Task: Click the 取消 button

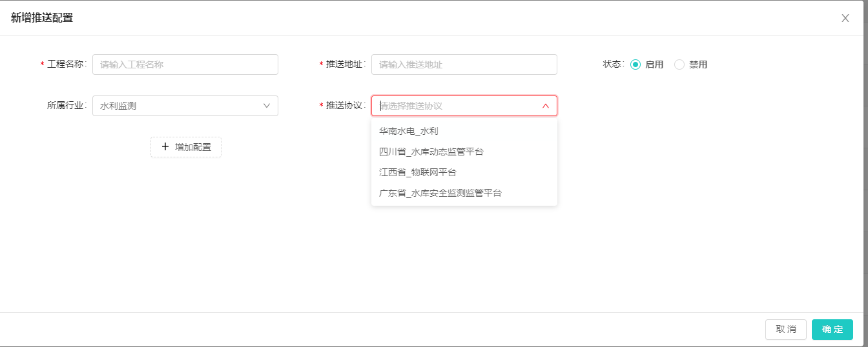Action: [x=785, y=329]
